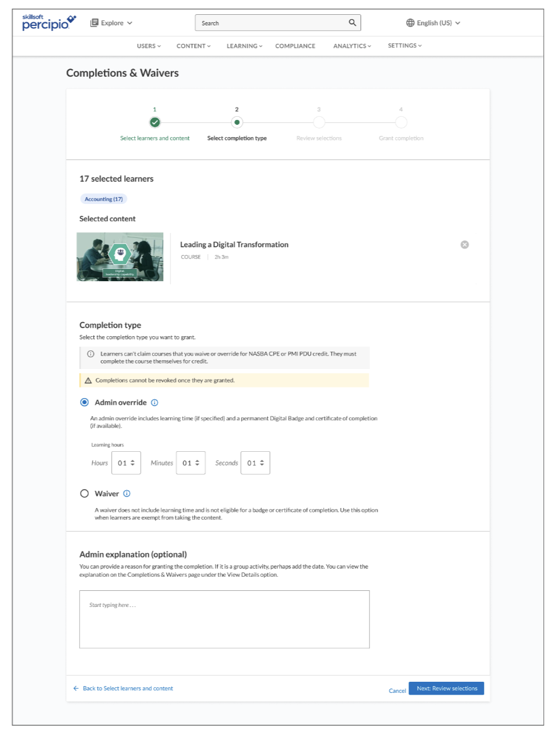560x738 pixels.
Task: Select the Admin override radio button
Action: coord(84,402)
